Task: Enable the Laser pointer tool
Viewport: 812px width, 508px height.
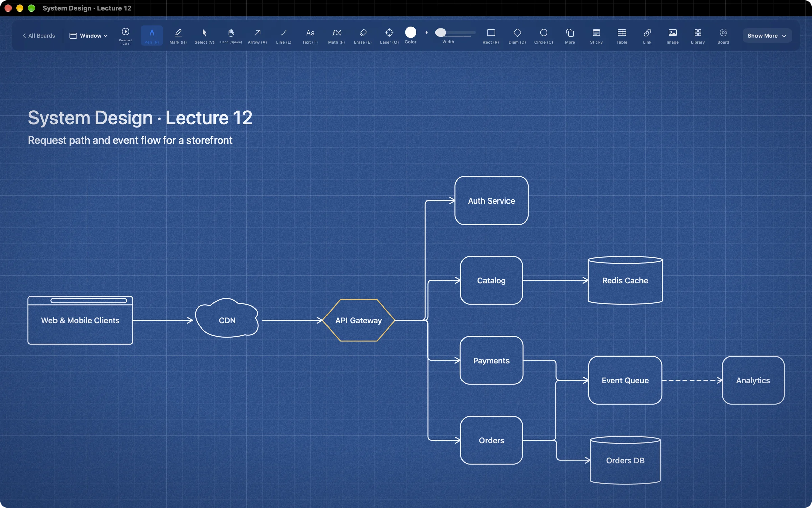Action: [x=389, y=36]
